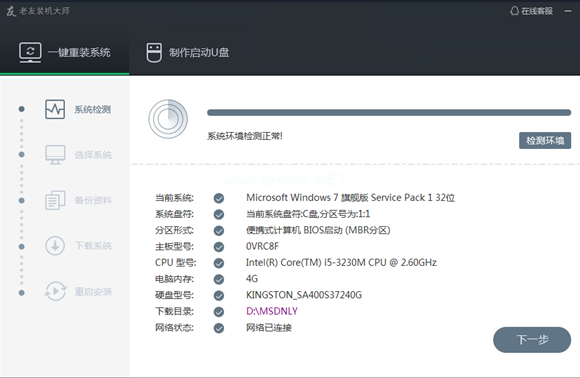Select the 系统检测 step label
580x378 pixels.
[x=92, y=109]
